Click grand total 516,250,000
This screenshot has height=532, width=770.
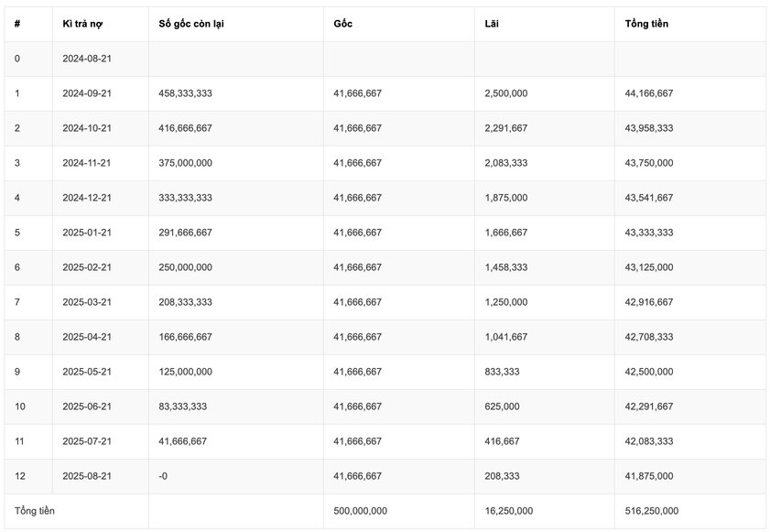(652, 511)
